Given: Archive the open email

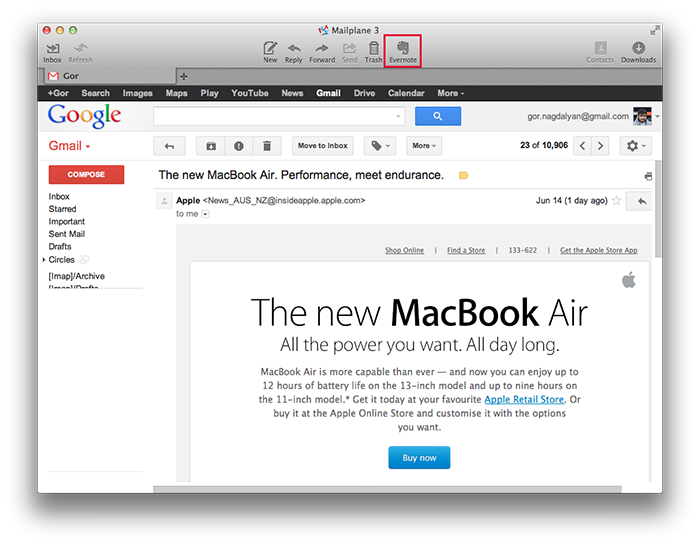Looking at the screenshot, I should tap(211, 146).
